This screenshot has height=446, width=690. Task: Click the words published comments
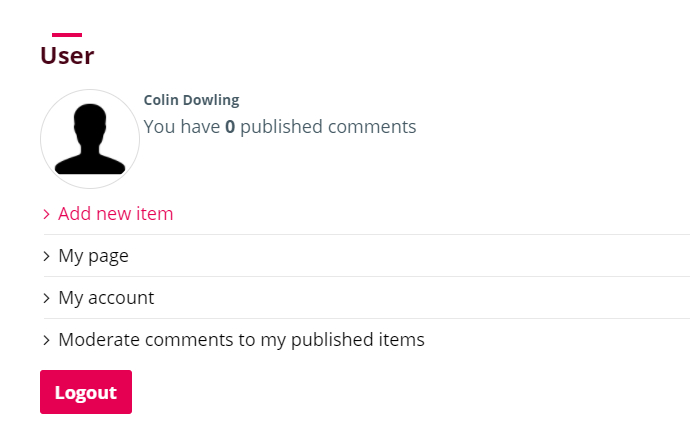328,127
